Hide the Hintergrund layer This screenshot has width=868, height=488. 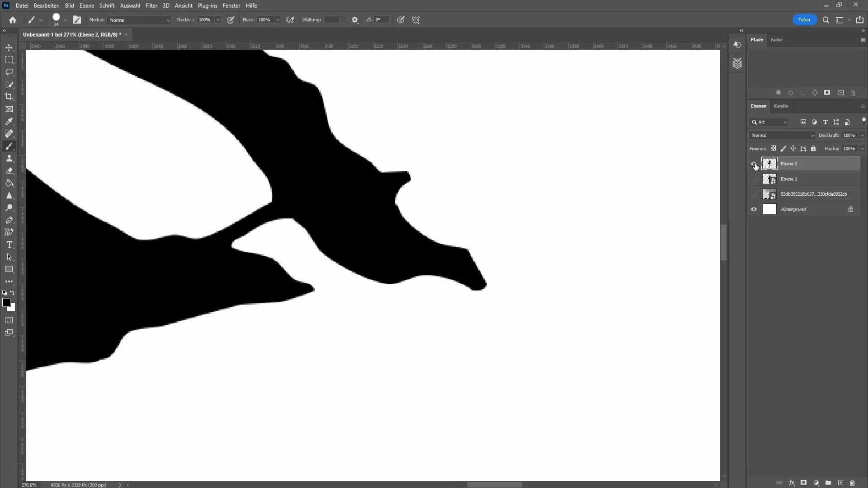pos(754,209)
